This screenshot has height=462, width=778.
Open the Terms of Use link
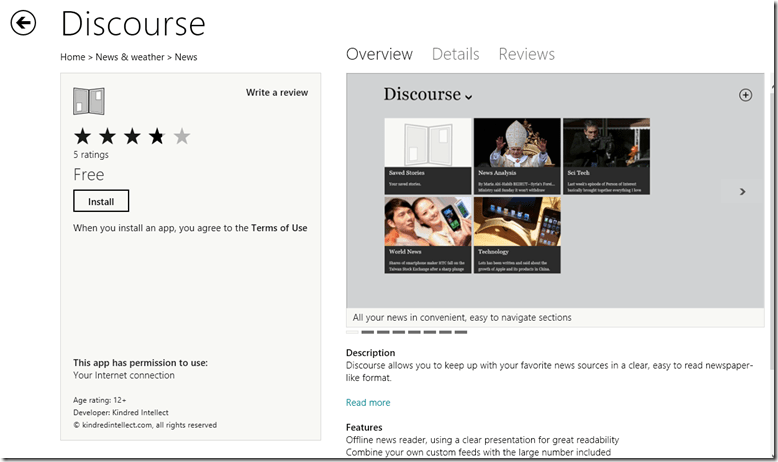279,228
